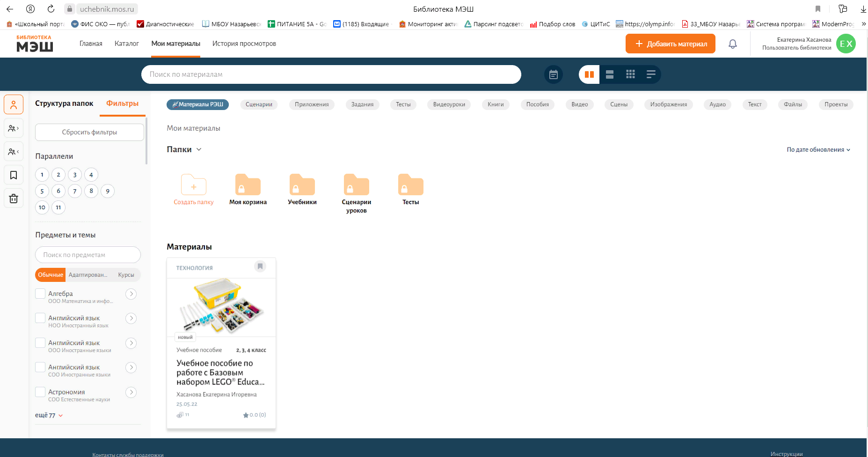This screenshot has width=868, height=457.
Task: Open the trash bin in left sidebar
Action: [x=14, y=199]
